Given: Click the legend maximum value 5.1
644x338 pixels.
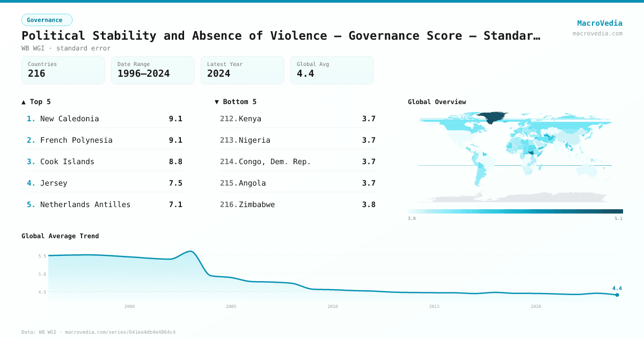Looking at the screenshot, I should tap(619, 218).
